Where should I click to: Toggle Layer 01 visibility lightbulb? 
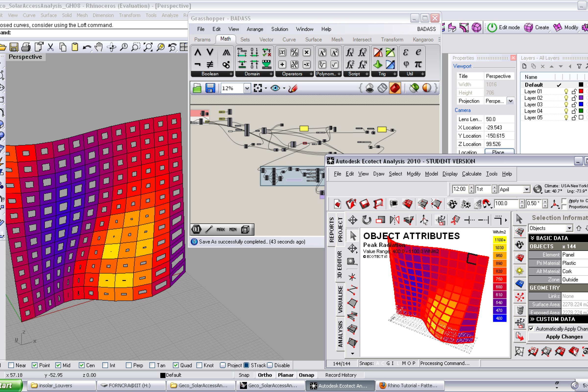(x=566, y=91)
